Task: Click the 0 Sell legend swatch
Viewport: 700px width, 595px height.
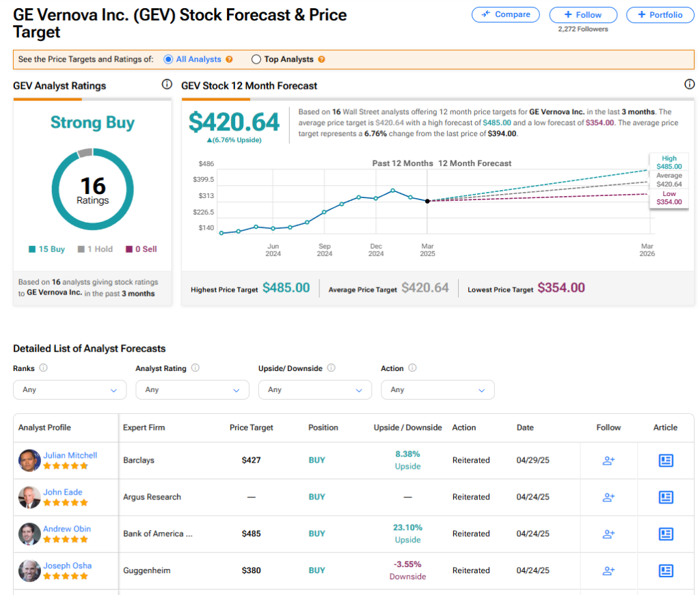Action: (x=129, y=249)
